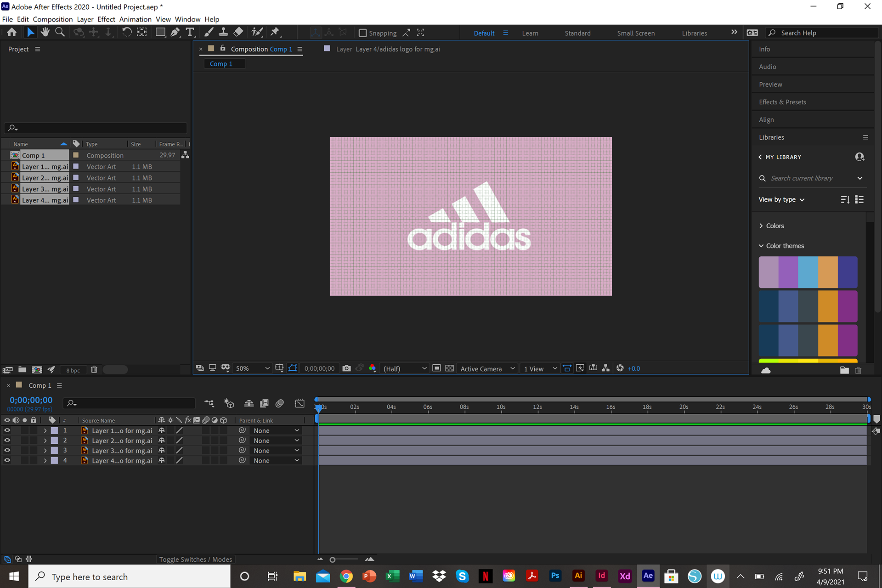Image resolution: width=882 pixels, height=588 pixels.
Task: Click the 8 bpc color depth button
Action: click(x=73, y=370)
